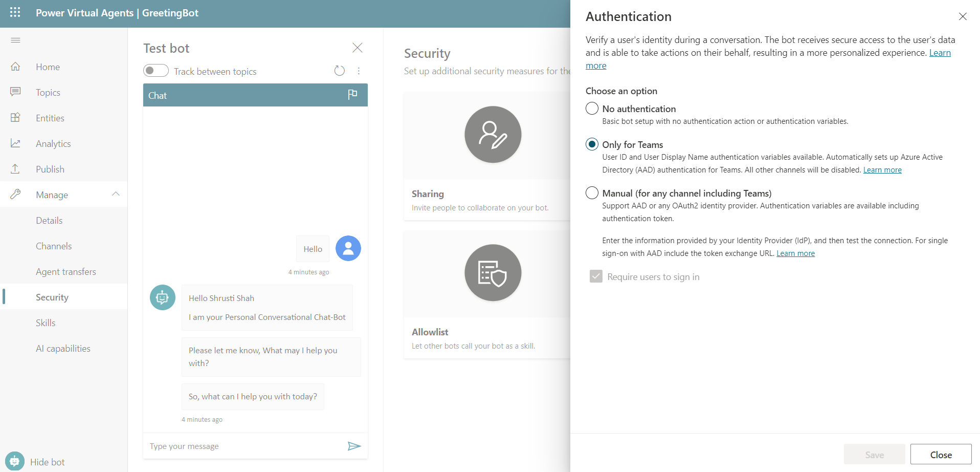
Task: Click the Type your message input field
Action: click(230, 446)
